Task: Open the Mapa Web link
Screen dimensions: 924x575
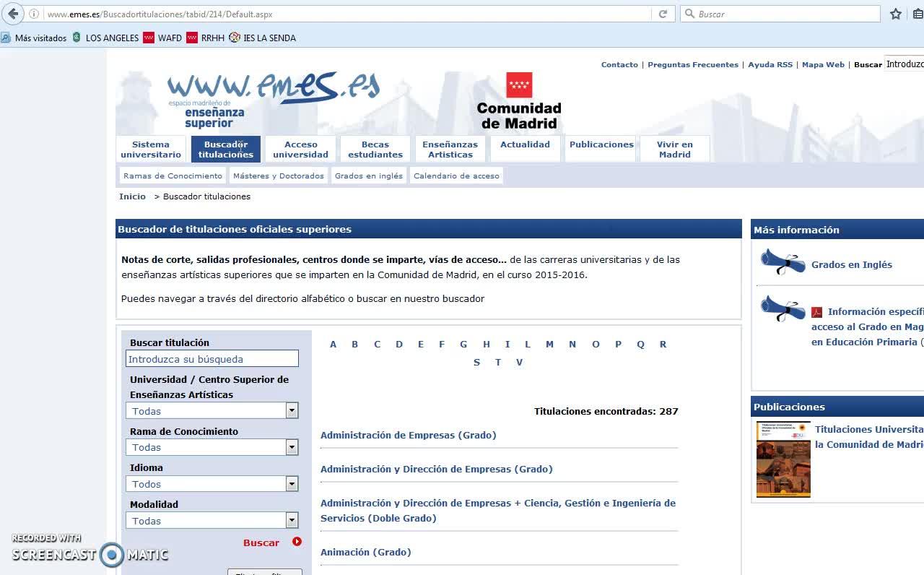Action: coord(823,64)
